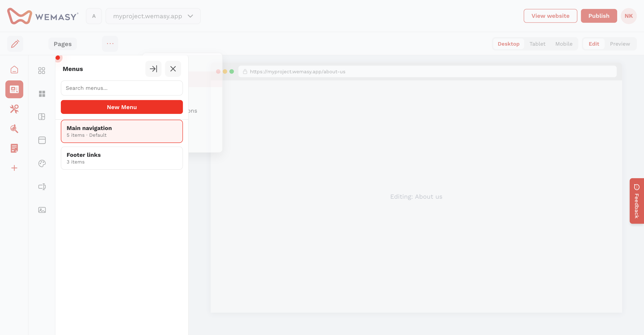The height and width of the screenshot is (335, 644).
Task: Click the pencil edit icon
Action: pyautogui.click(x=15, y=44)
